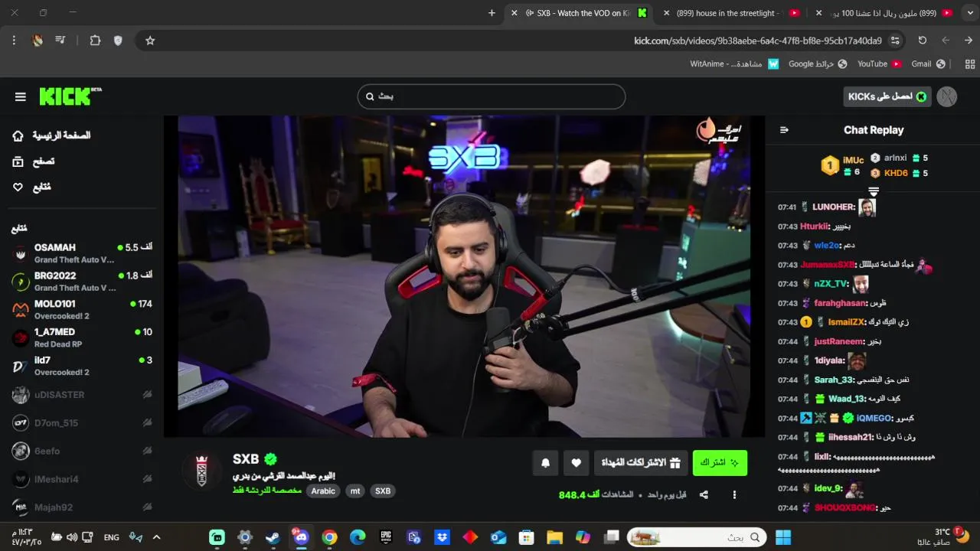Click chat username iQMEGO

pyautogui.click(x=874, y=419)
